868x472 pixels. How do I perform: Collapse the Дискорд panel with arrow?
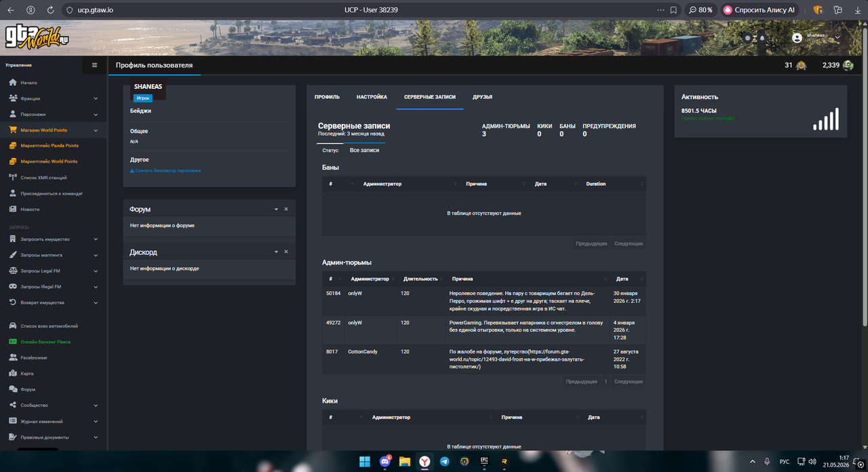pyautogui.click(x=276, y=252)
